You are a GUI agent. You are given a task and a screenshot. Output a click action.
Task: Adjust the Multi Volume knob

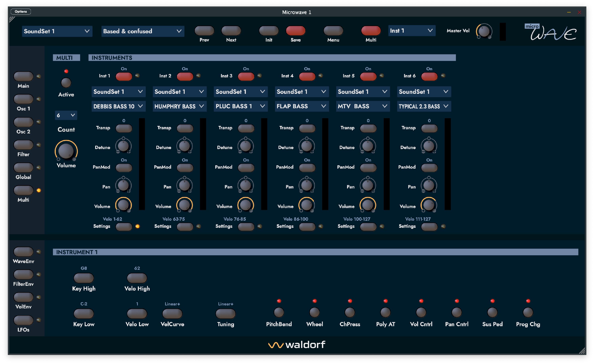click(66, 151)
